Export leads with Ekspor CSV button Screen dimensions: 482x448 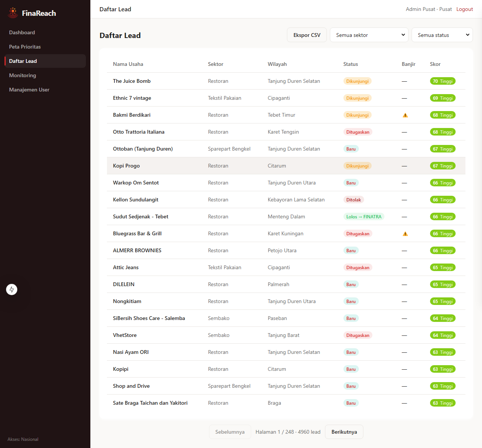pyautogui.click(x=307, y=35)
